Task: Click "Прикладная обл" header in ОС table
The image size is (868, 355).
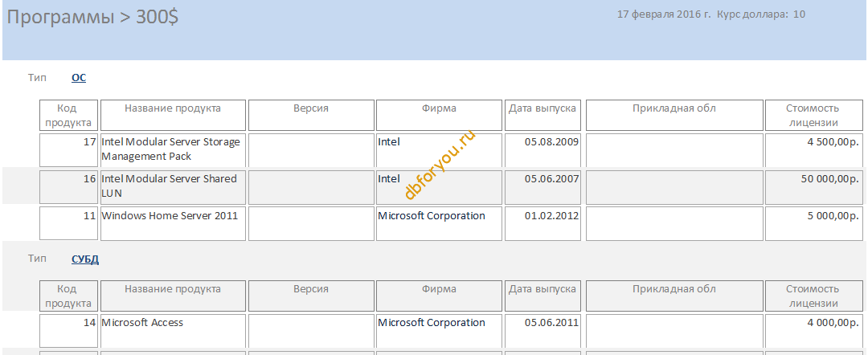Action: 674,115
